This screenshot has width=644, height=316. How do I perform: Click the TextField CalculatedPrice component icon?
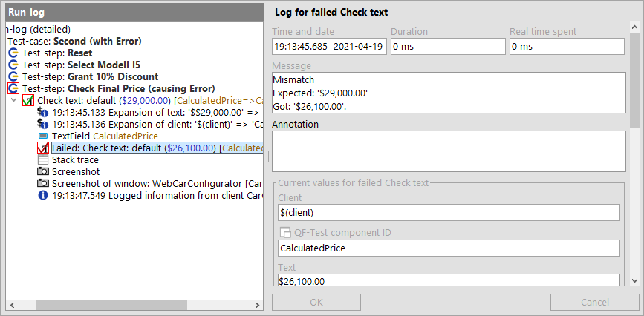point(43,136)
